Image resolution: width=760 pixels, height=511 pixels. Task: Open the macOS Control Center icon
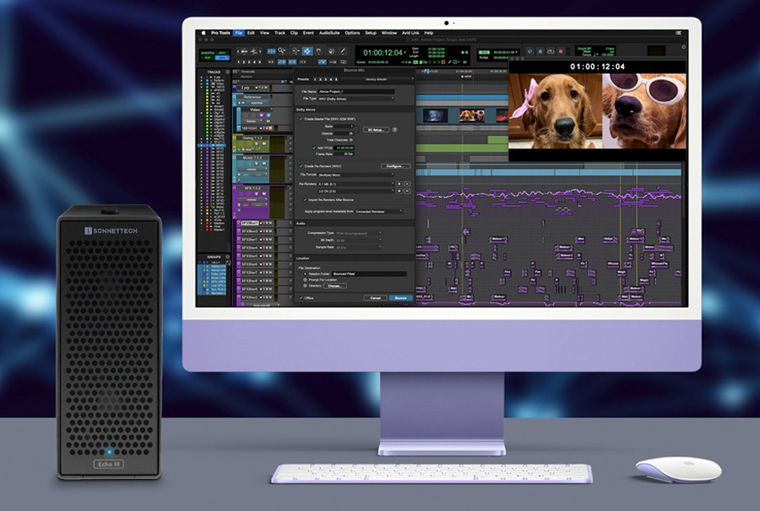679,33
